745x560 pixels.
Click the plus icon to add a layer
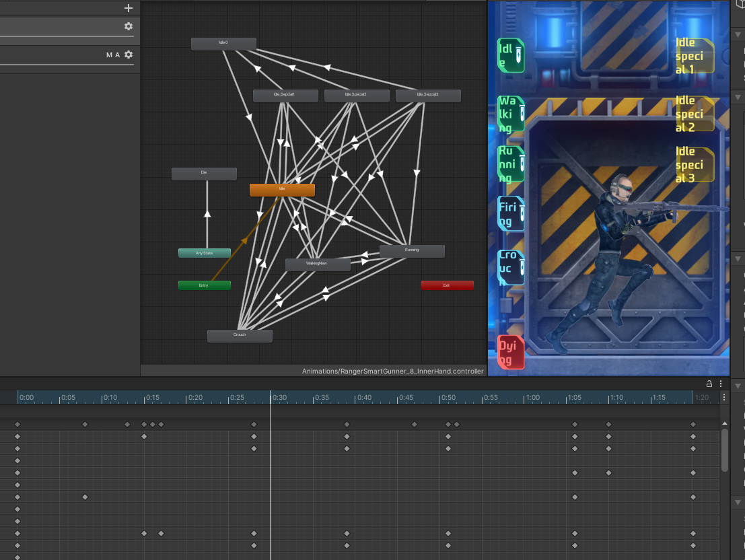click(129, 8)
